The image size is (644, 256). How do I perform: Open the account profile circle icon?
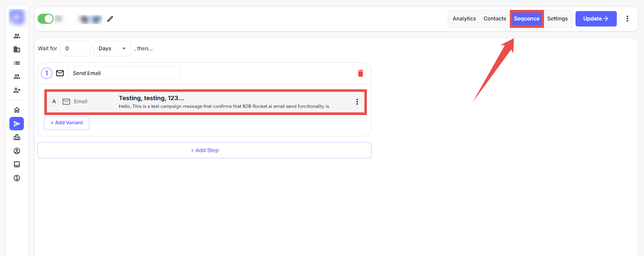point(17,151)
